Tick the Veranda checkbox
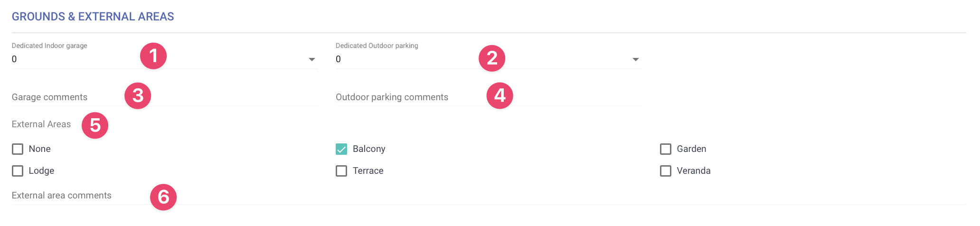The image size is (980, 226). coord(666,171)
